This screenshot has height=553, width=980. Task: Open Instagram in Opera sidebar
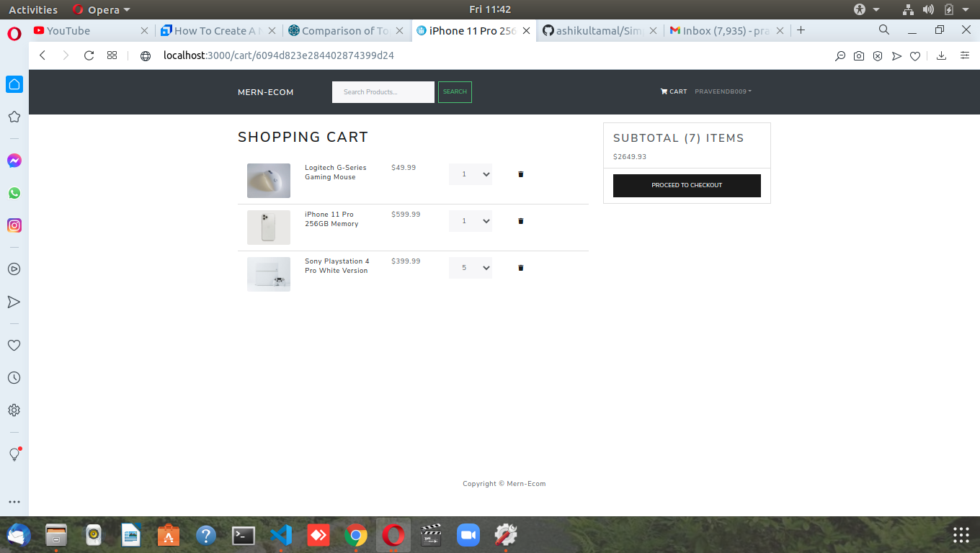point(14,225)
